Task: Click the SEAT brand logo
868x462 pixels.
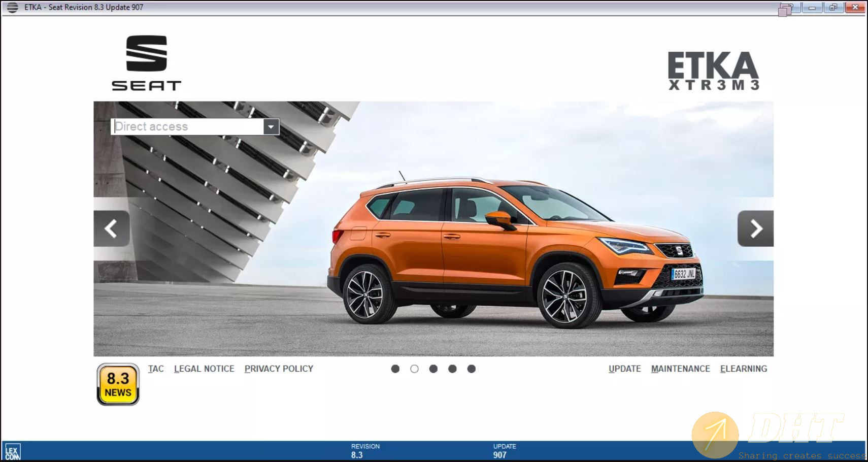Action: coord(146,63)
